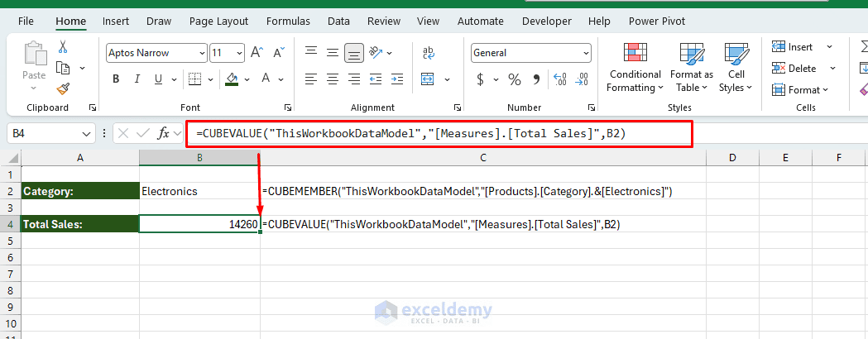Viewport: 868px width, 339px height.
Task: Click the Orientation text angle icon
Action: click(376, 53)
